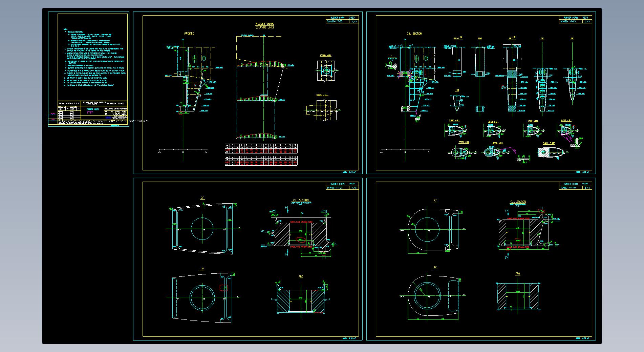Screen dimensions: 644x352
Task: Click the C.L. SECTION title on sheet 3/5
Action: click(x=414, y=34)
